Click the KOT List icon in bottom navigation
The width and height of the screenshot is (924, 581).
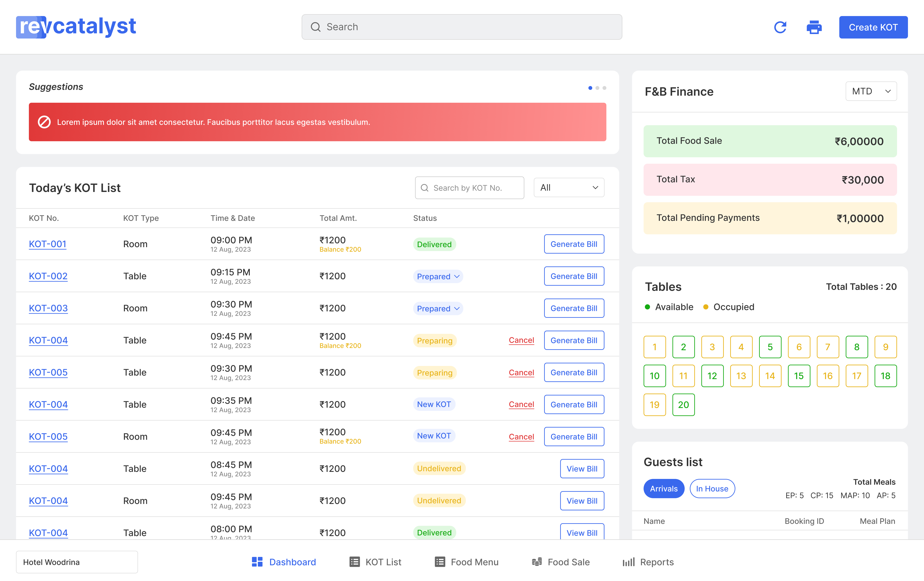355,562
